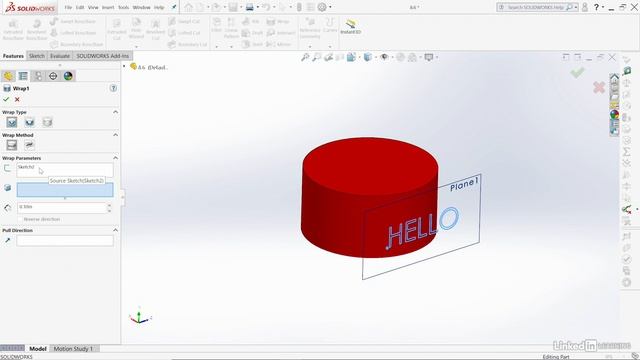Switch to the Sketch ribbon tab
Viewport: 640px width, 360px height.
(37, 56)
